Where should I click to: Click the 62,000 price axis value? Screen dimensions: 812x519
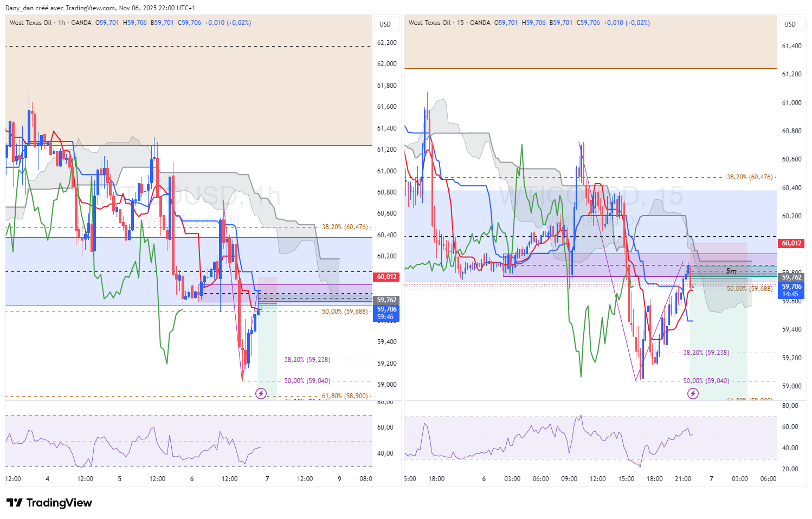coord(387,64)
